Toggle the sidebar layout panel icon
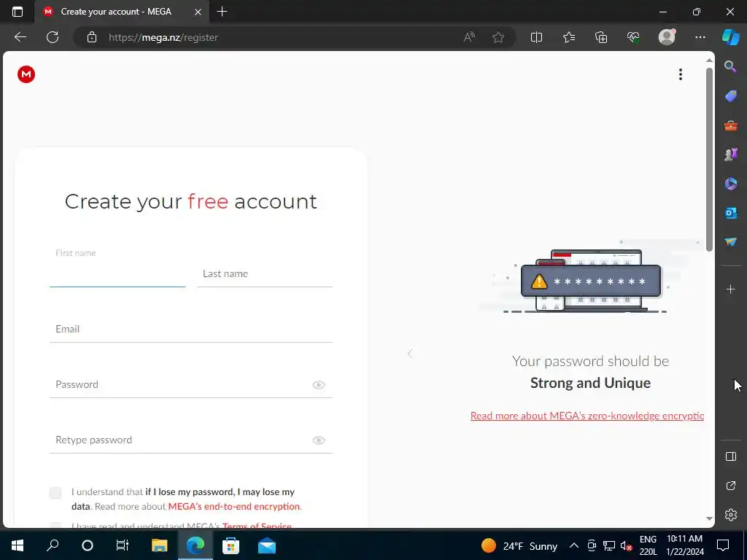 (x=731, y=456)
